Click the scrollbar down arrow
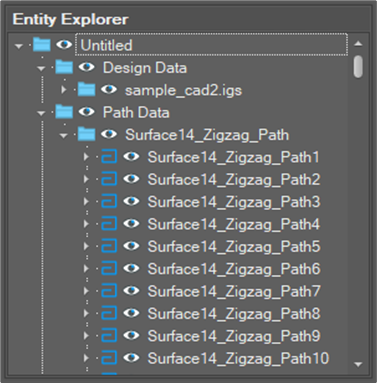The image size is (377, 383). pos(358,364)
